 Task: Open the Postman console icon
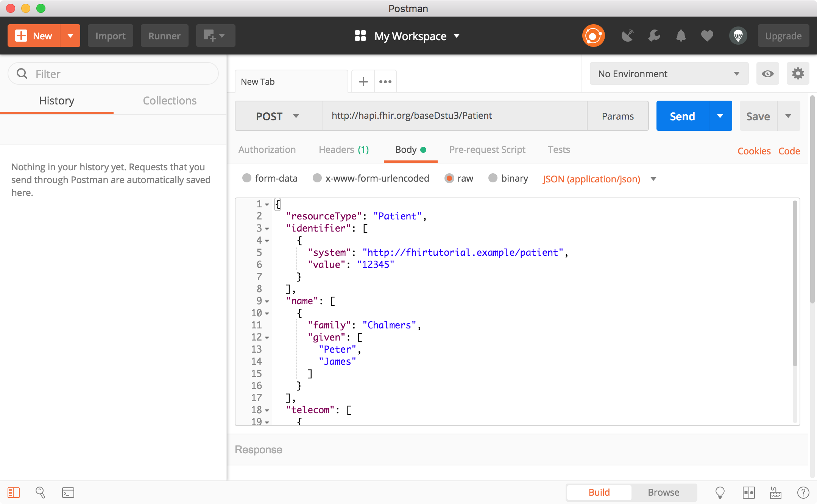[68, 492]
